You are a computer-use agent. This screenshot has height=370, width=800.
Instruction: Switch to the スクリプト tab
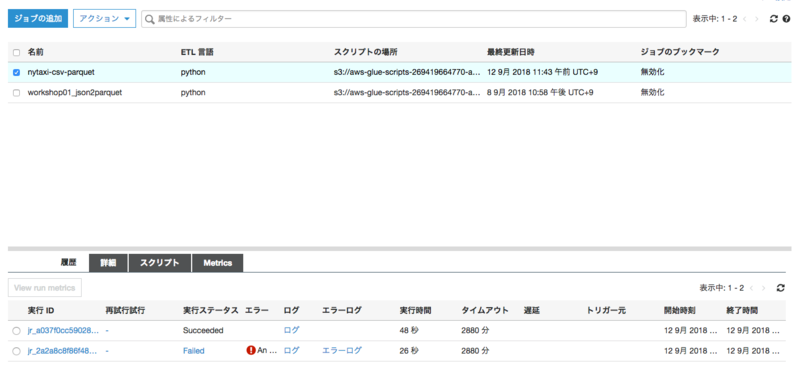pos(160,263)
